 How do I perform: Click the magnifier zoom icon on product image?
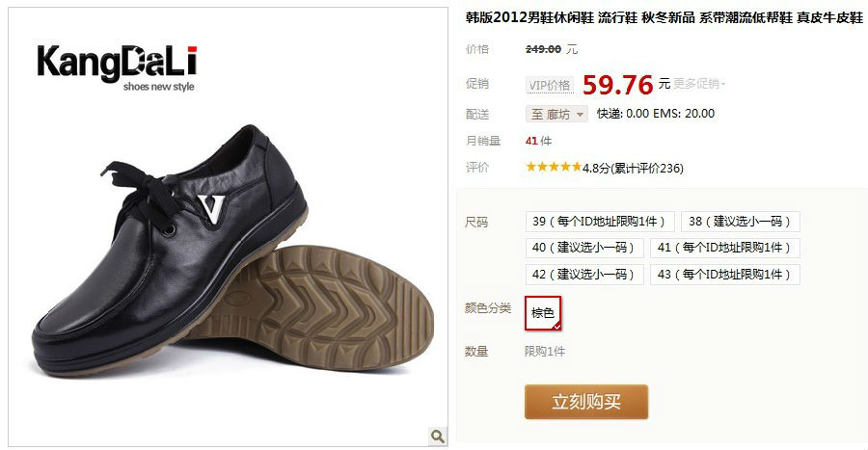click(x=437, y=437)
